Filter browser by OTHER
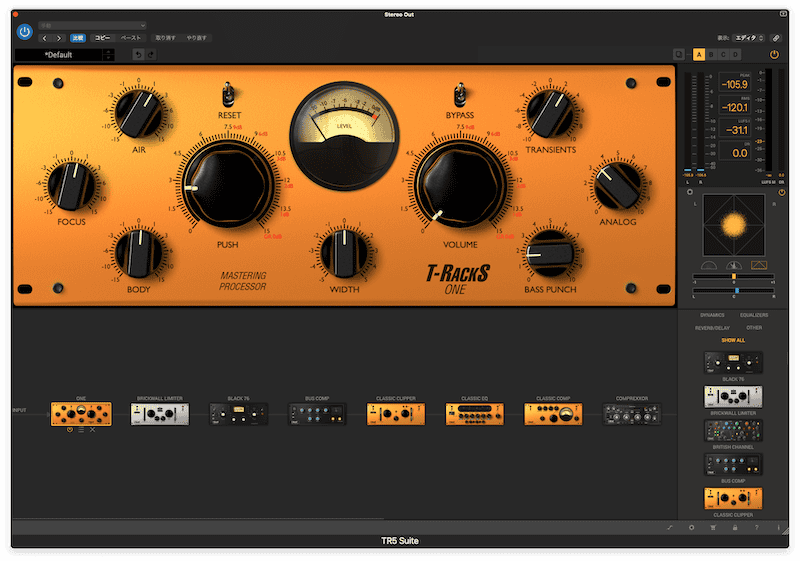The image size is (800, 561). pos(754,328)
